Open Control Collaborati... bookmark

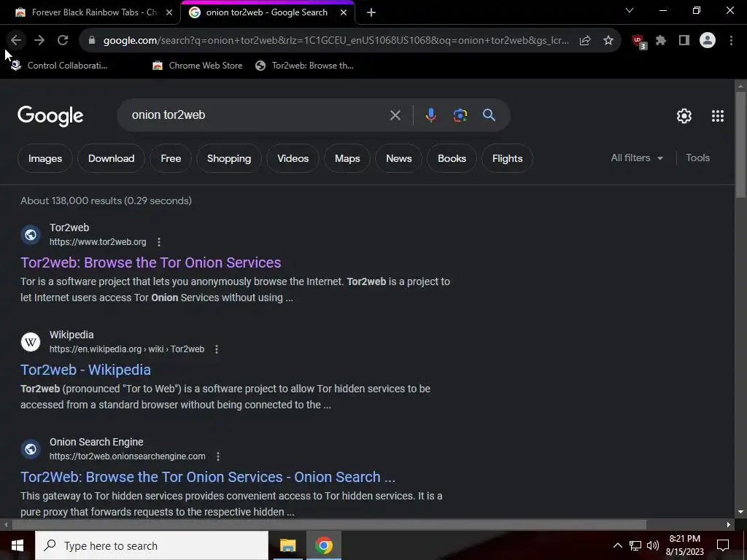tap(60, 66)
